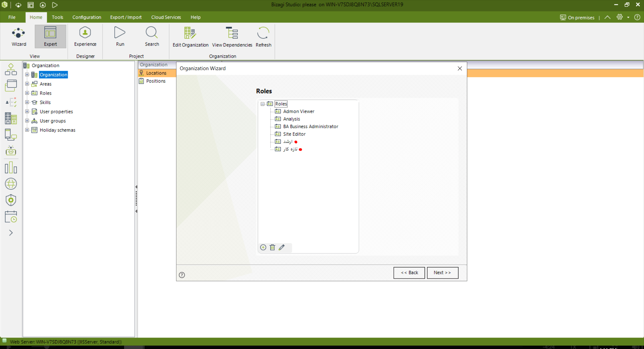This screenshot has height=349, width=644.
Task: Select User groups in left tree
Action: pos(53,121)
